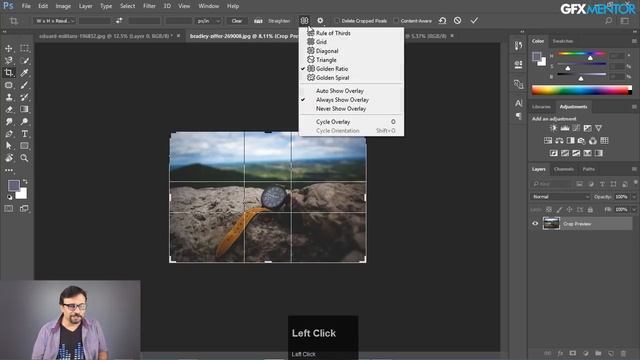Select the Rectangular Marquee tool
Image resolution: width=640 pixels, height=360 pixels.
pos(24,48)
